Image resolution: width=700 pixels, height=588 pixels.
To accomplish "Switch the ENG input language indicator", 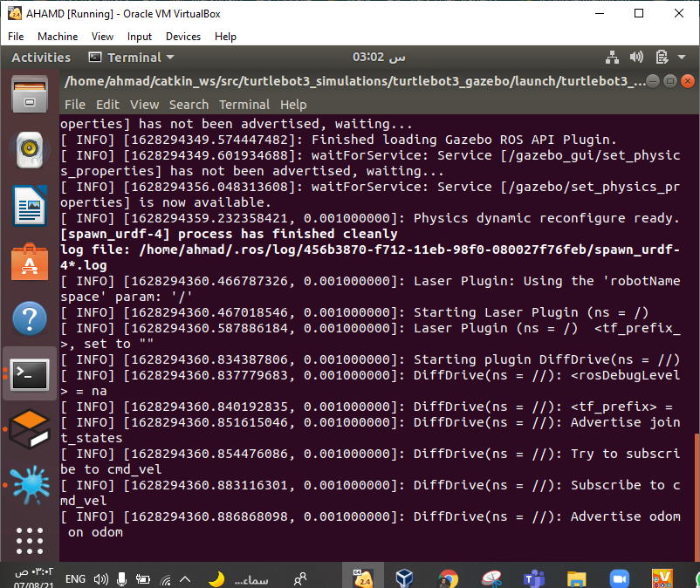I will point(75,577).
